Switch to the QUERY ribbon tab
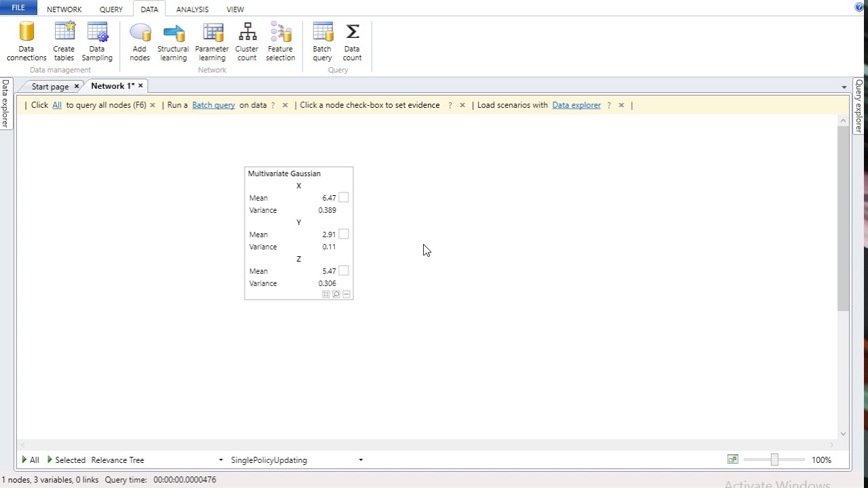868x488 pixels. (111, 9)
